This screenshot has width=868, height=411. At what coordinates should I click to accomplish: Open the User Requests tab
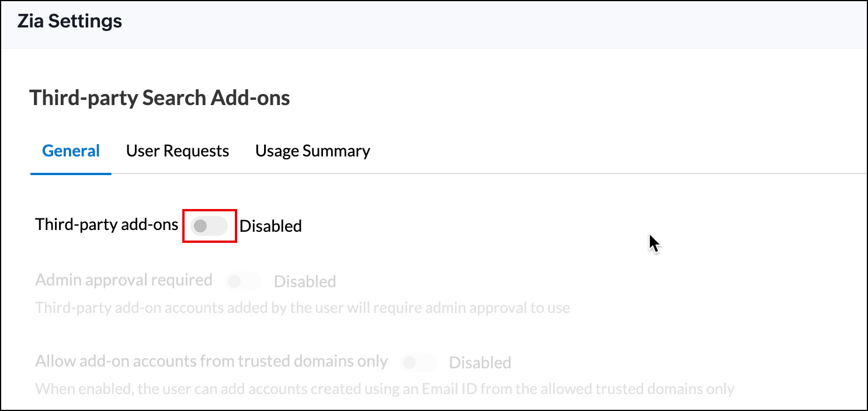click(178, 151)
